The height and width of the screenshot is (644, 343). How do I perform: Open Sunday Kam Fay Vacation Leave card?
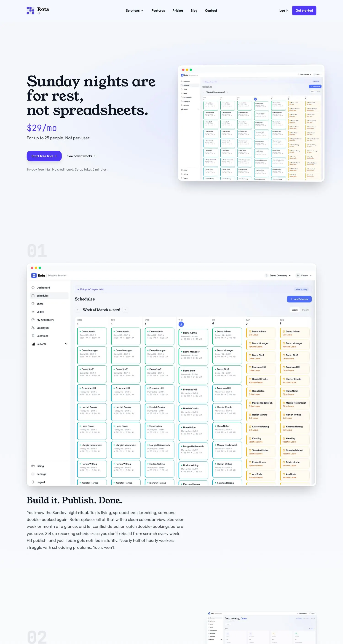tap(295, 440)
